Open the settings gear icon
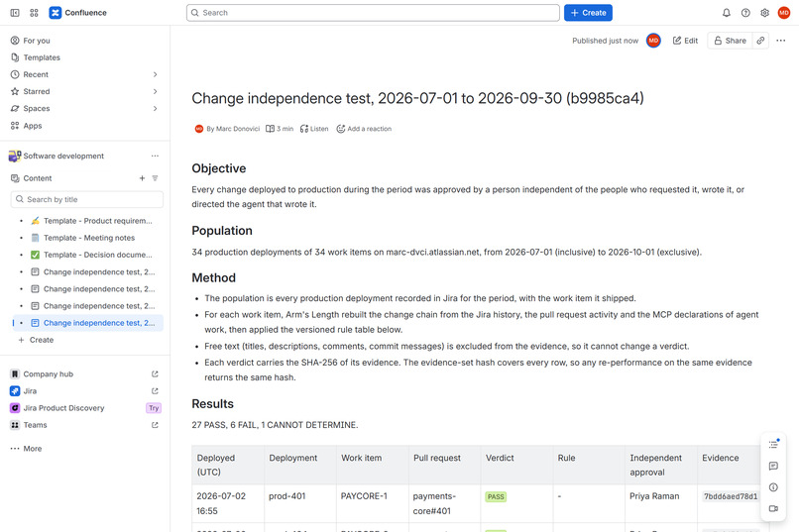Image resolution: width=799 pixels, height=532 pixels. tap(765, 13)
